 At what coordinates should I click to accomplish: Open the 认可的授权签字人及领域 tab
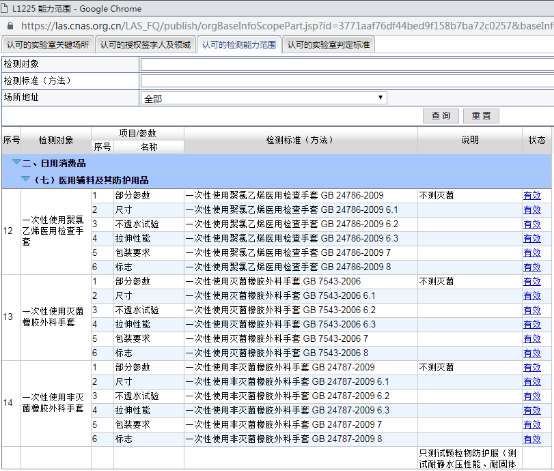pyautogui.click(x=145, y=45)
